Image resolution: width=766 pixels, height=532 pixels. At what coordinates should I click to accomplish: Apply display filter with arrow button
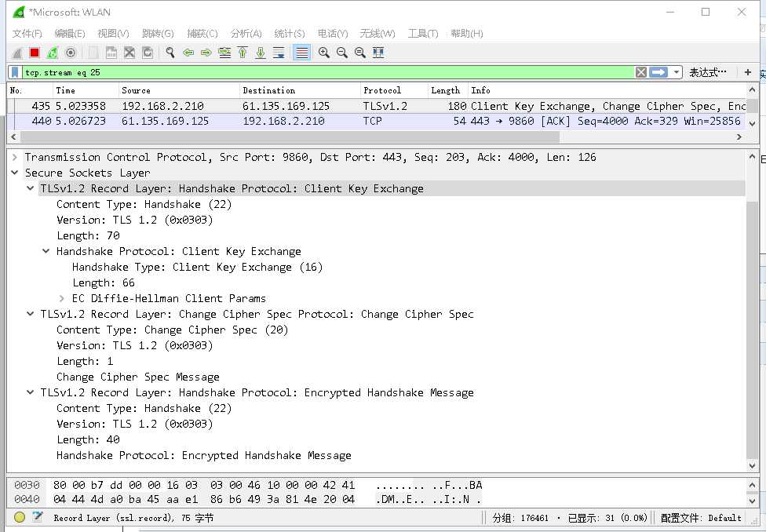pyautogui.click(x=658, y=72)
